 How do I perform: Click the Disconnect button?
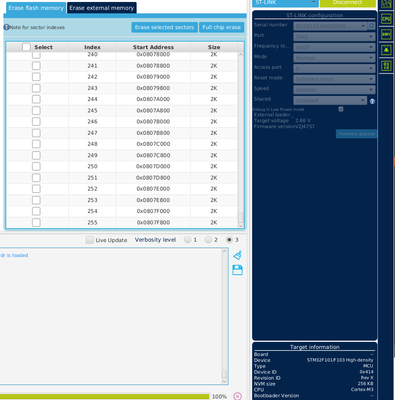tap(348, 3)
